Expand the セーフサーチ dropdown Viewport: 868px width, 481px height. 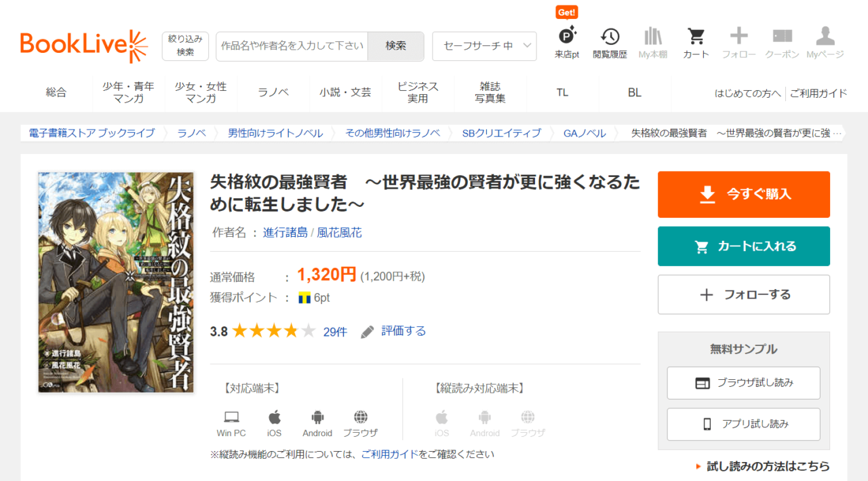(484, 46)
